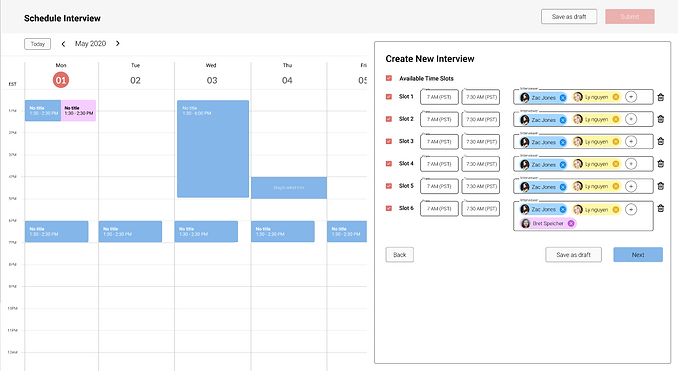The height and width of the screenshot is (371, 678).
Task: Open Slot 2 end time 7:30 AM field
Action: [481, 119]
